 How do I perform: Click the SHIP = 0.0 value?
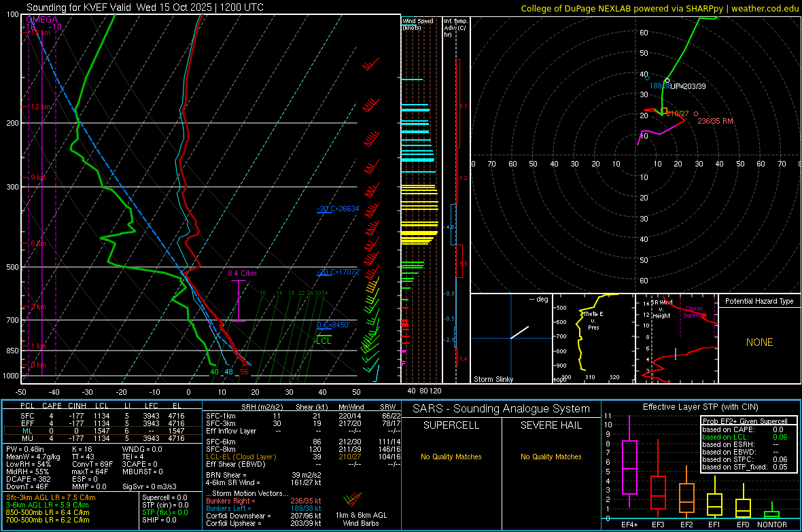point(159,520)
